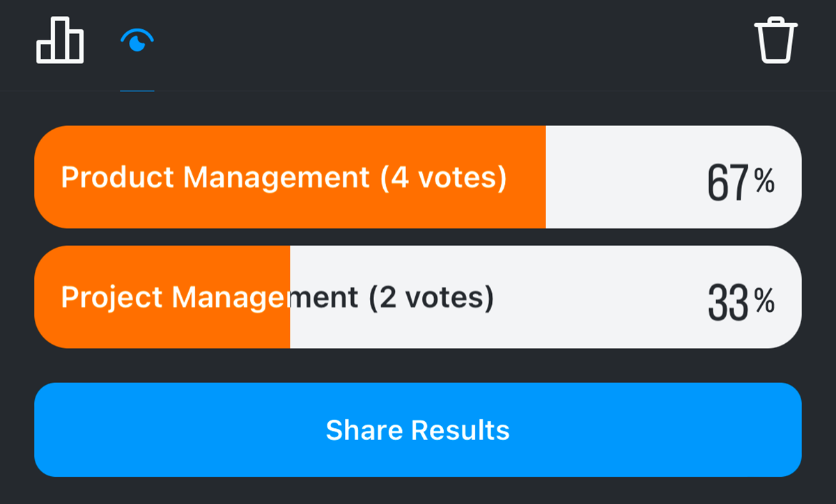
Task: Switch to the eye viewers tab
Action: (x=137, y=41)
